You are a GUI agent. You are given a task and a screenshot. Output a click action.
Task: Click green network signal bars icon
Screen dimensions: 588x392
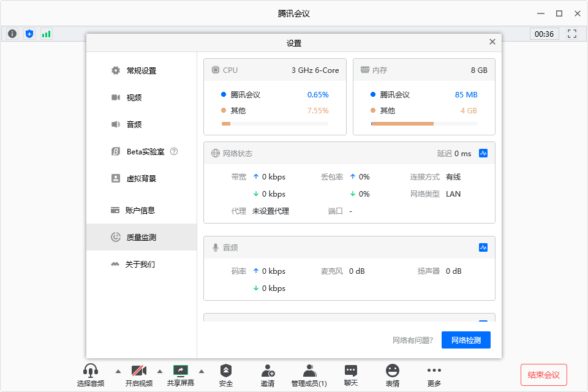46,34
